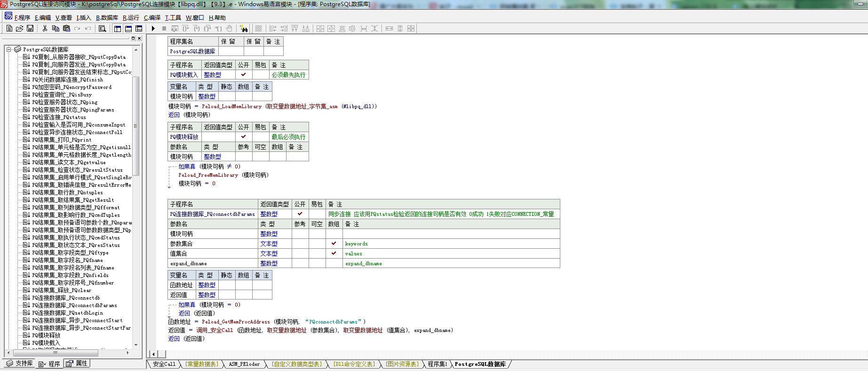Click the last grey icon in the toolbar

pyautogui.click(x=411, y=28)
